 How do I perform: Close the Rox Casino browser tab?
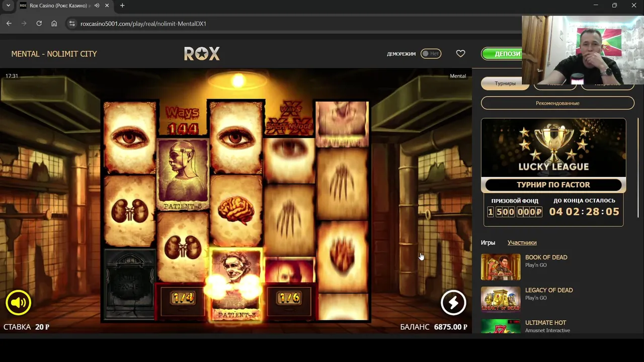pyautogui.click(x=107, y=6)
